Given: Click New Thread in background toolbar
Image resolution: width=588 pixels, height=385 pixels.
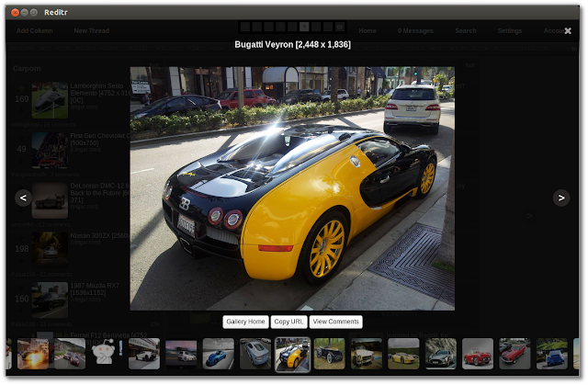Looking at the screenshot, I should click(x=92, y=30).
